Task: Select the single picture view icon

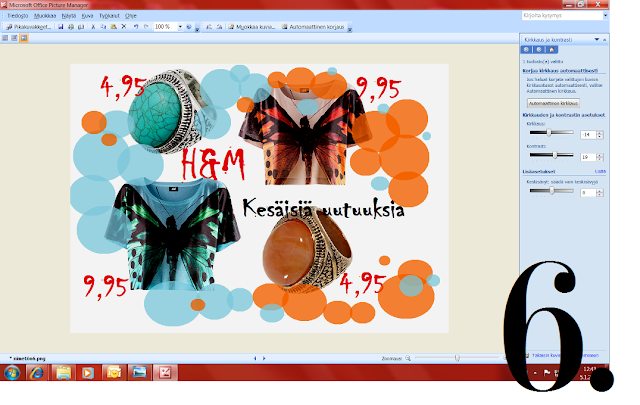Action: tap(24, 38)
